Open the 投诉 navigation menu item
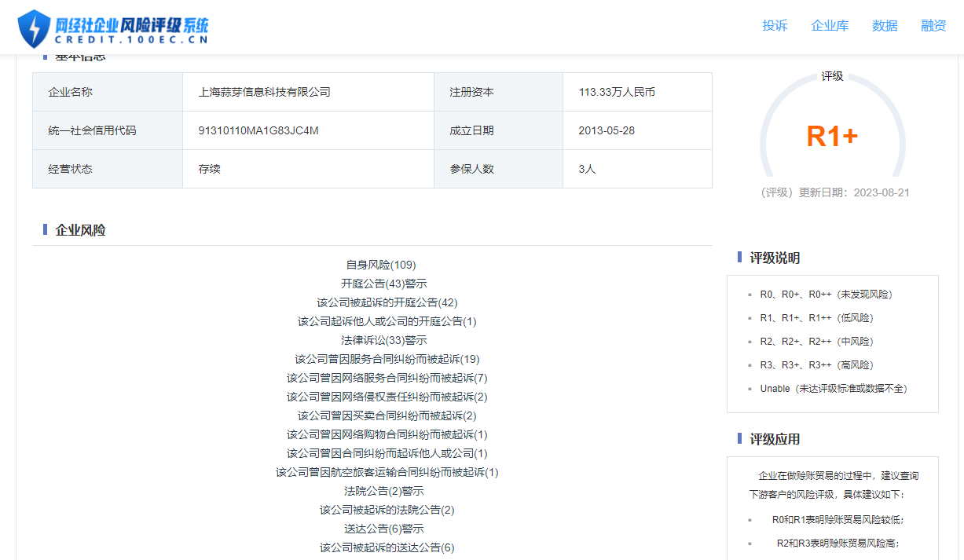 tap(775, 26)
